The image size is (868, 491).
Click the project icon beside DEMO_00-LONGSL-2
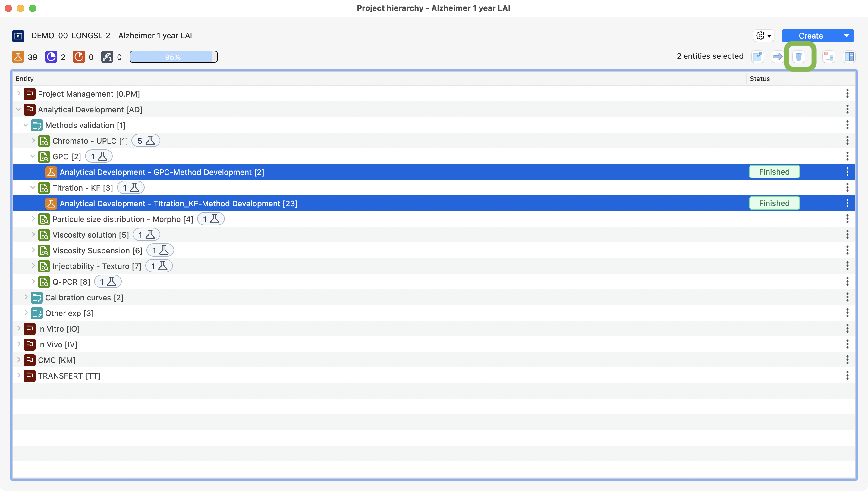click(18, 36)
